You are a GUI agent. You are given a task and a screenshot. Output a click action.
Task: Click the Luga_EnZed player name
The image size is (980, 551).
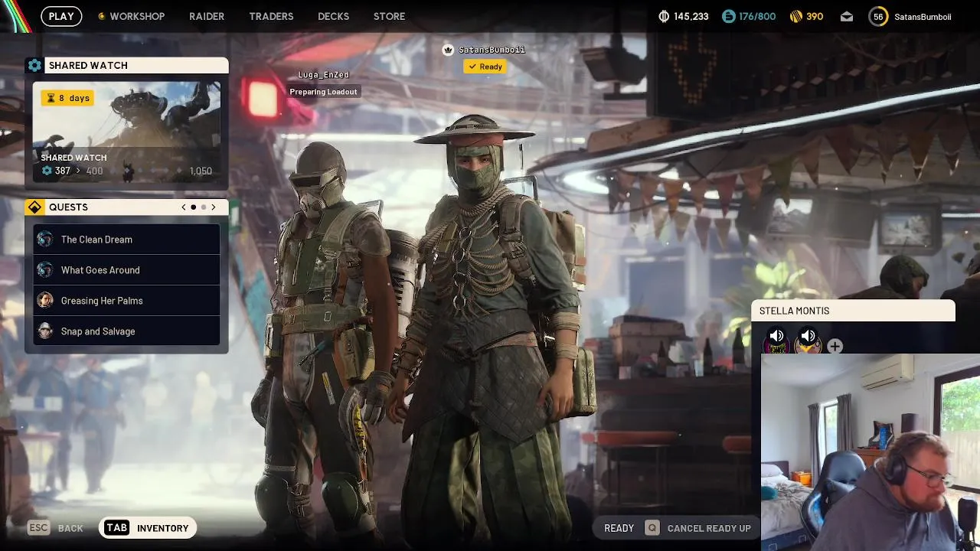click(323, 75)
